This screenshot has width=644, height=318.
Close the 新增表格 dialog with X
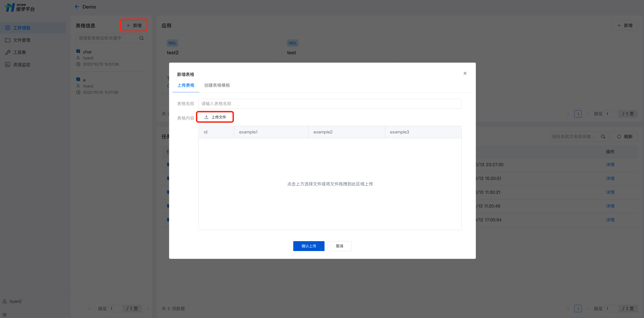pyautogui.click(x=465, y=73)
